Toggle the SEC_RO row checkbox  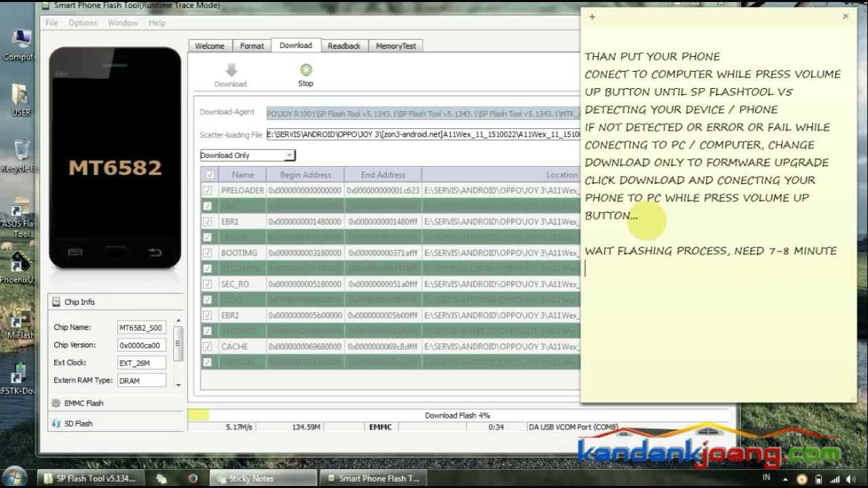(208, 284)
